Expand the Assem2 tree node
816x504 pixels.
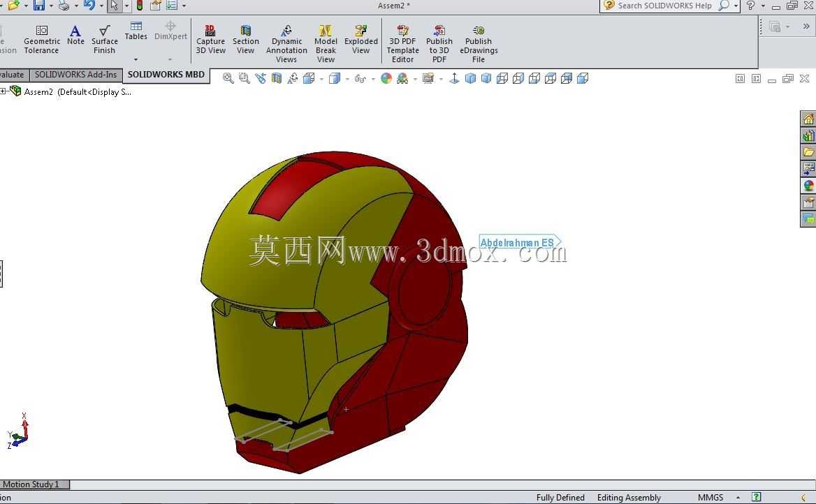click(3, 91)
